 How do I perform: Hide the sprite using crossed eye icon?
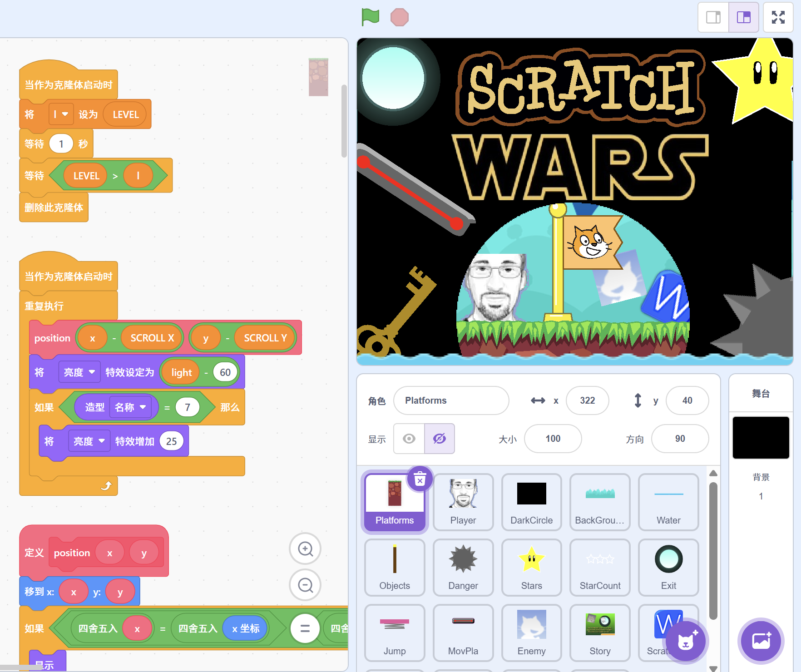pos(440,439)
